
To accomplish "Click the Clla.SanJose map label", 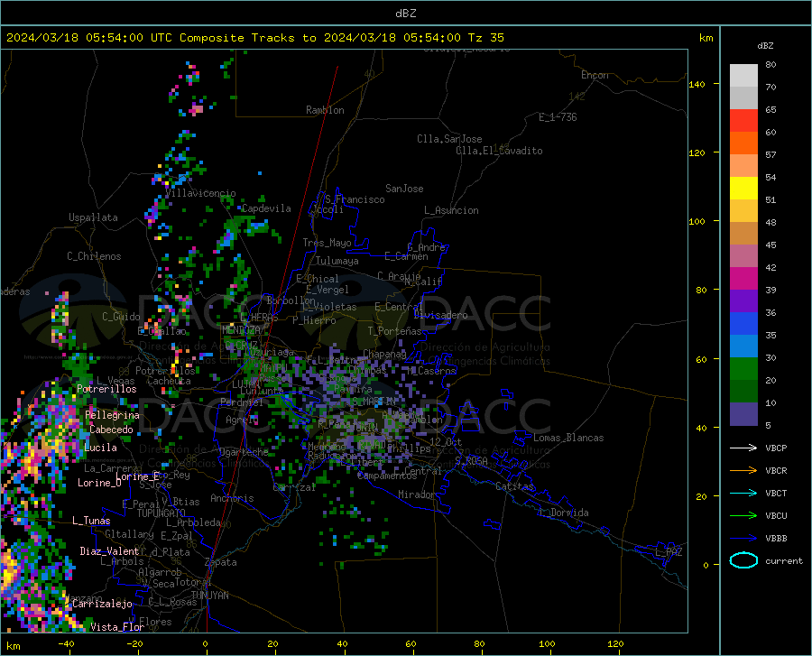I will point(449,139).
